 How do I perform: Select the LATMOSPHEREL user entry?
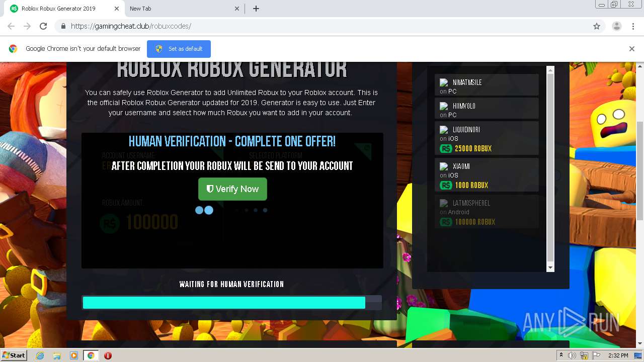[x=487, y=211]
